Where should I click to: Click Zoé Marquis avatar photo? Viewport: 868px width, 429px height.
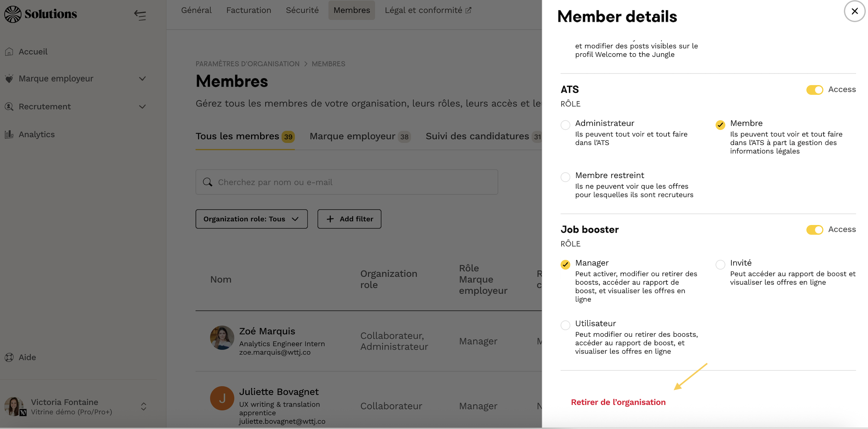pyautogui.click(x=222, y=338)
